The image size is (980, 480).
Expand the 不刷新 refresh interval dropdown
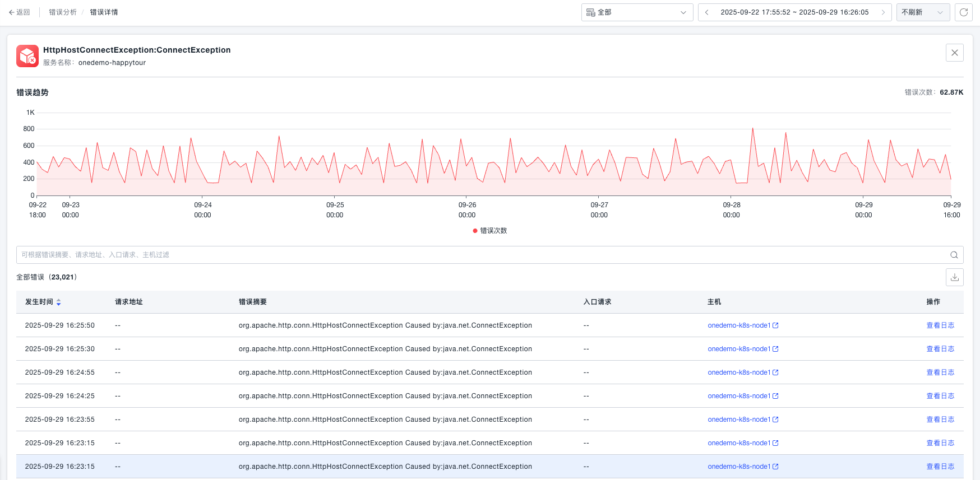pyautogui.click(x=922, y=12)
